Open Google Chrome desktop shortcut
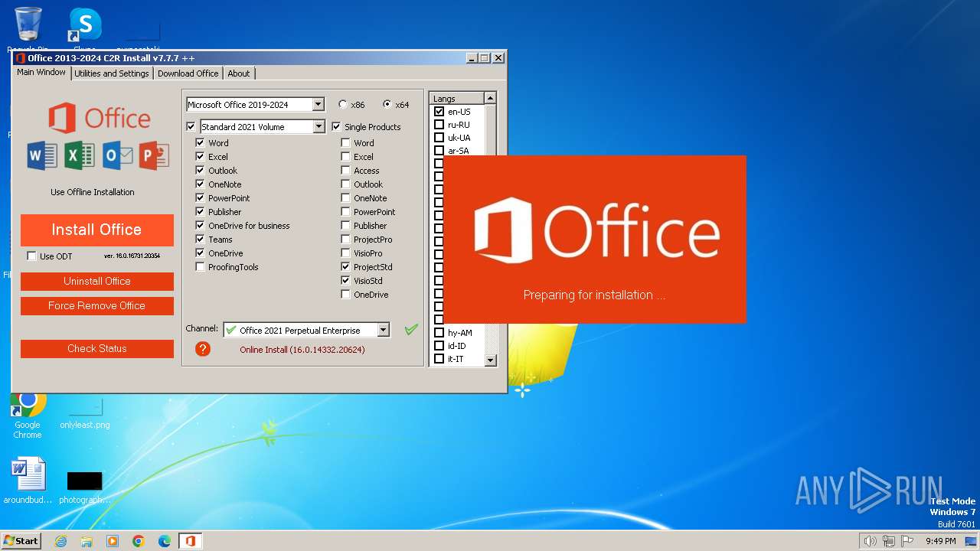This screenshot has height=551, width=980. pos(28,416)
